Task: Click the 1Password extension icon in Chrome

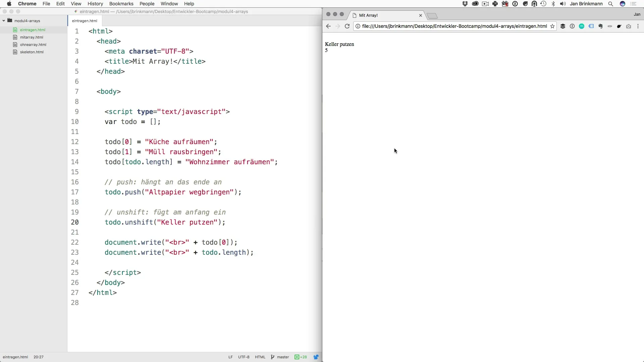Action: pos(572,26)
